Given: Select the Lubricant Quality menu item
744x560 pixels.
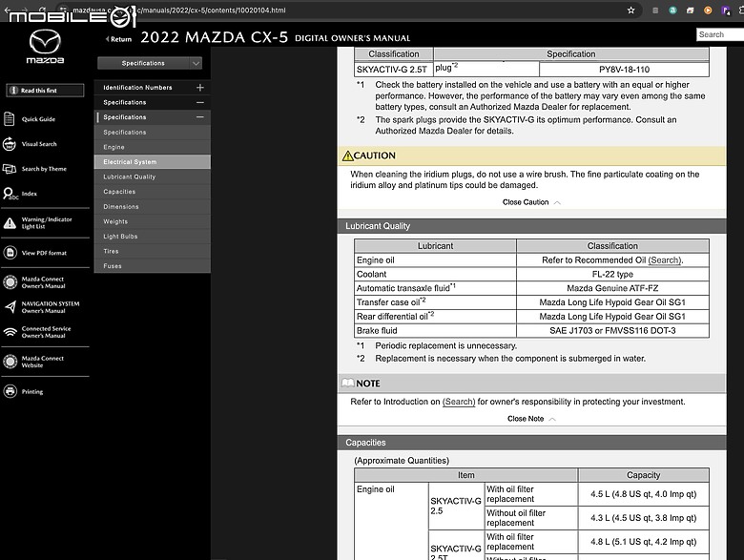Looking at the screenshot, I should pos(153,176).
